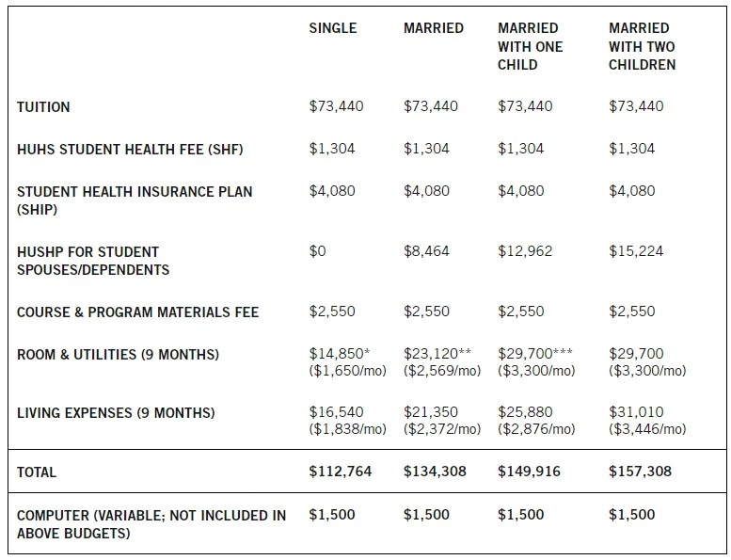
Task: Select the $8,464 HUSHP married value
Action: click(426, 251)
